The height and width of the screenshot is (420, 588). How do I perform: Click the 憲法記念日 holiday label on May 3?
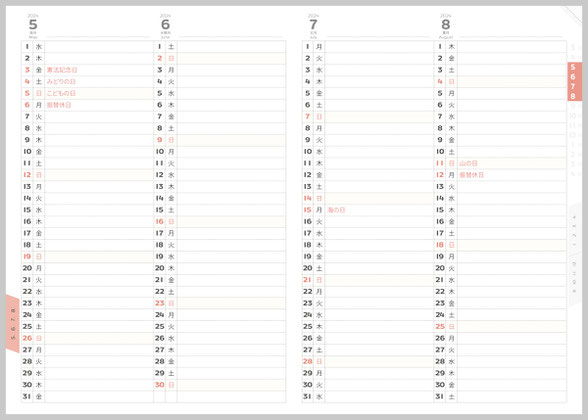tap(62, 70)
